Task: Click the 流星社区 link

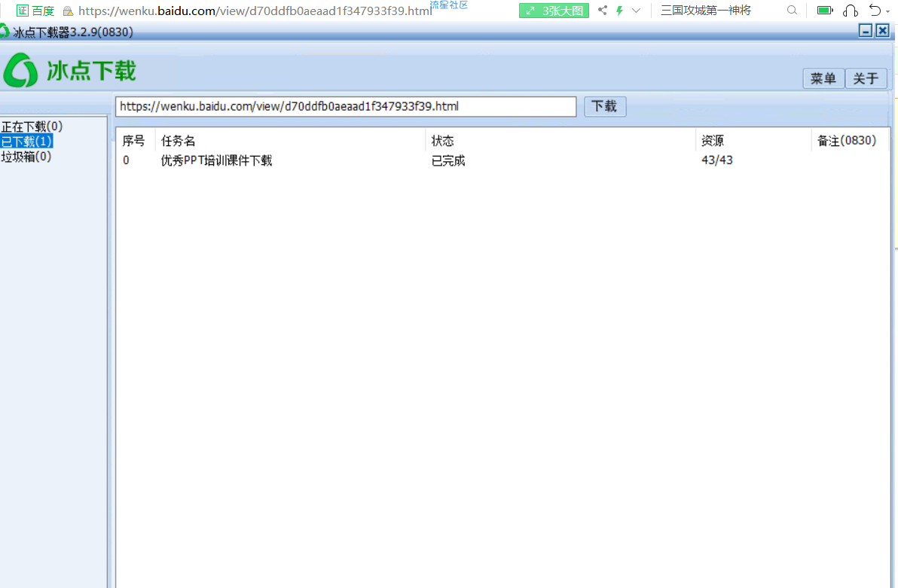Action: (x=448, y=5)
